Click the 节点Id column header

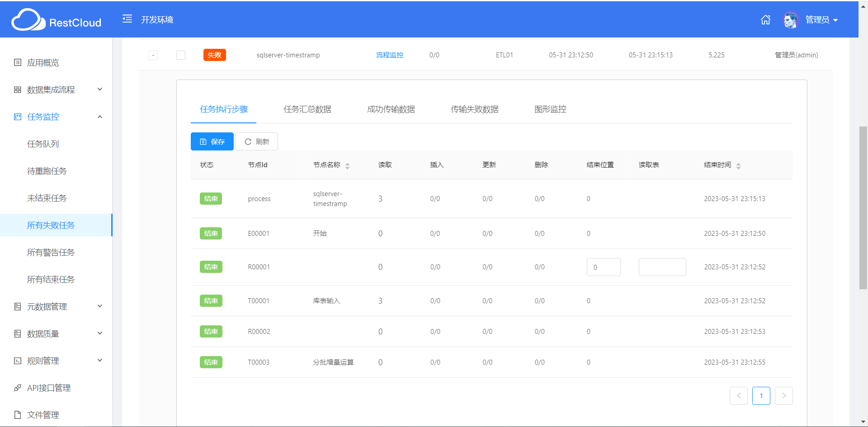tap(258, 165)
